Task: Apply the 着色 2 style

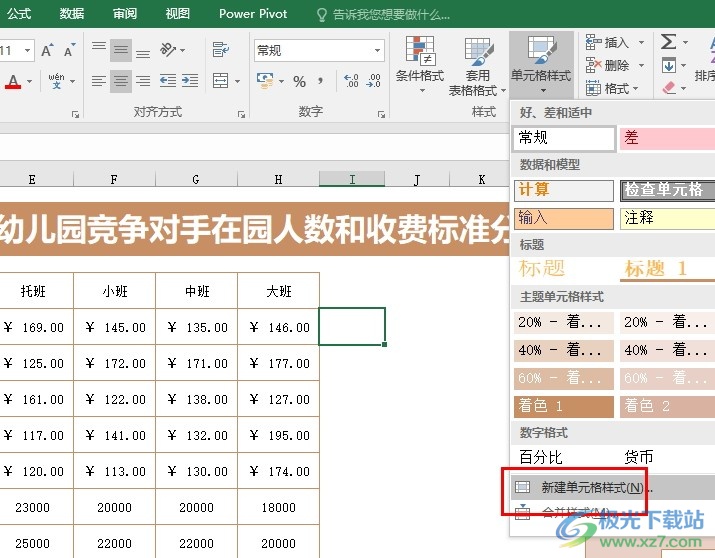Action: click(667, 406)
